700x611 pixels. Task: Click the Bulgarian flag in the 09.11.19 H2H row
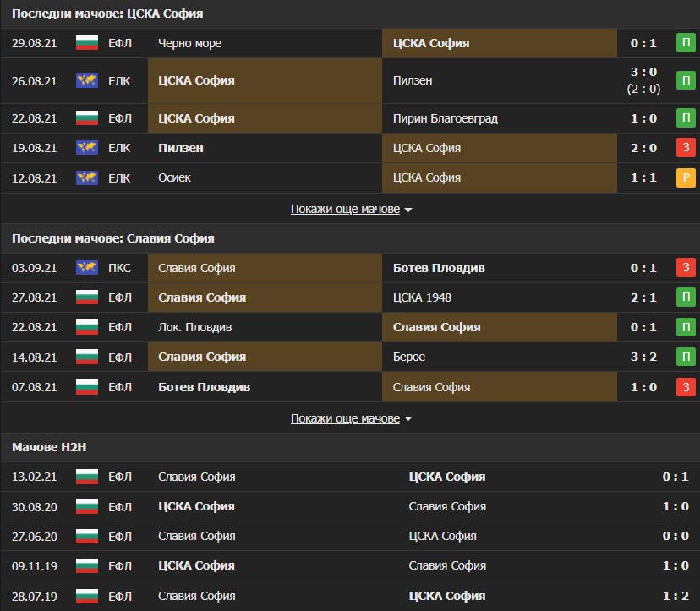point(87,566)
